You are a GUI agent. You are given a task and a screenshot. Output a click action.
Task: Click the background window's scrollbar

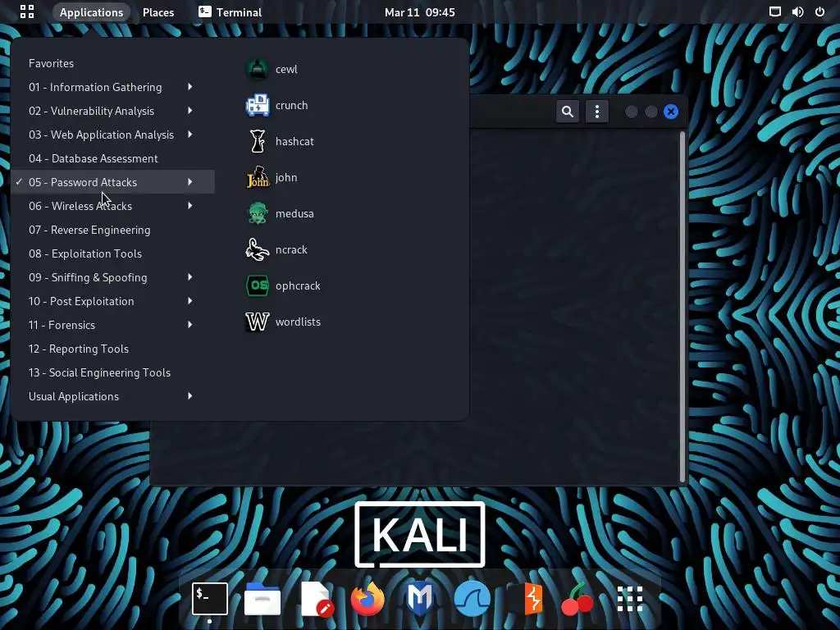point(682,307)
